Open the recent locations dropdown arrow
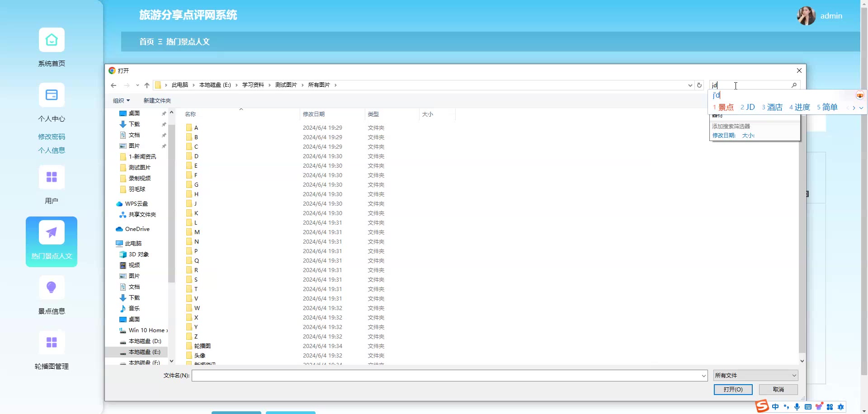 coord(137,85)
